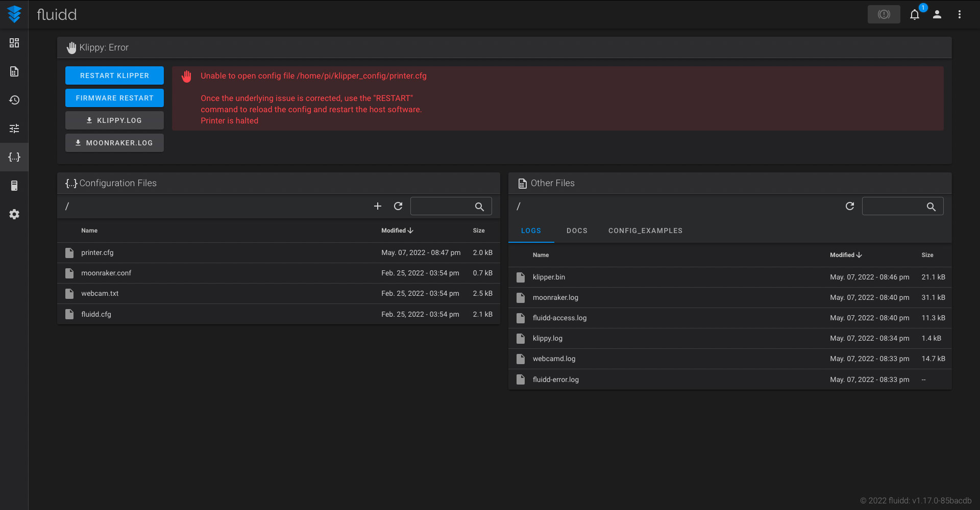This screenshot has height=510, width=980.
Task: Select fluidd-error.log file name
Action: coord(556,379)
